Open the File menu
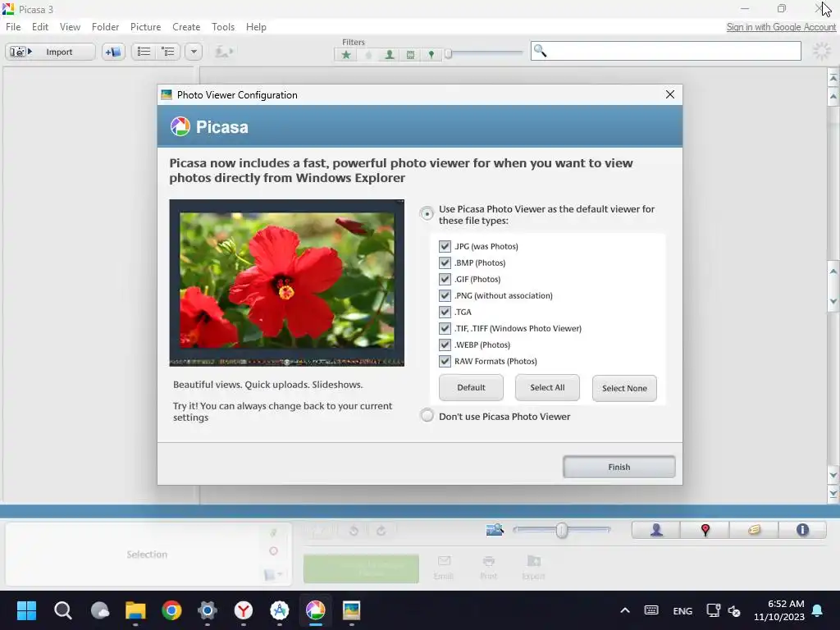Image resolution: width=840 pixels, height=630 pixels. pyautogui.click(x=13, y=27)
